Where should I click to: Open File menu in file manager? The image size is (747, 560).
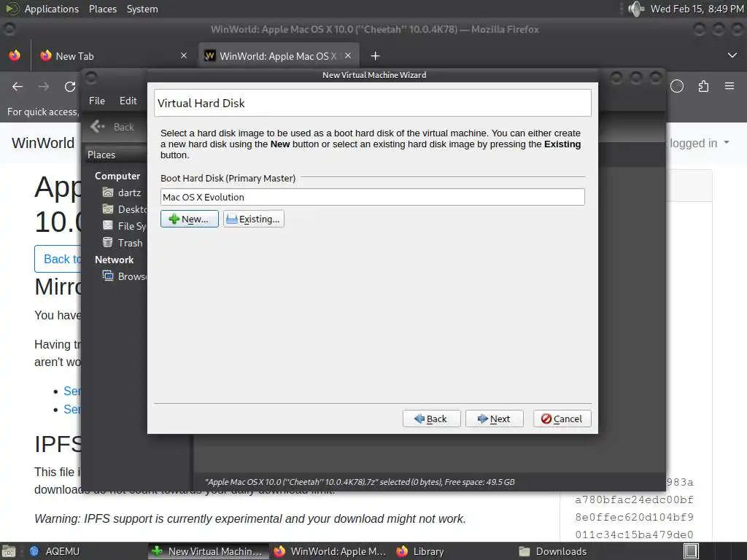click(97, 101)
